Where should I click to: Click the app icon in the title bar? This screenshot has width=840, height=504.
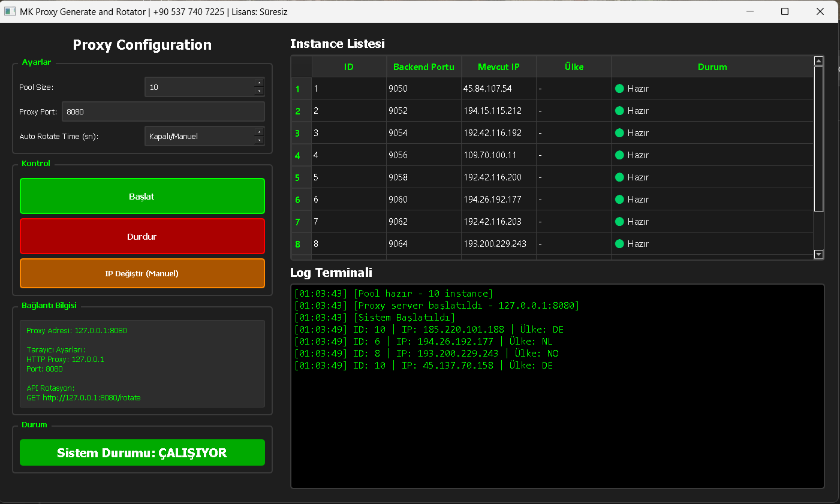pos(10,11)
